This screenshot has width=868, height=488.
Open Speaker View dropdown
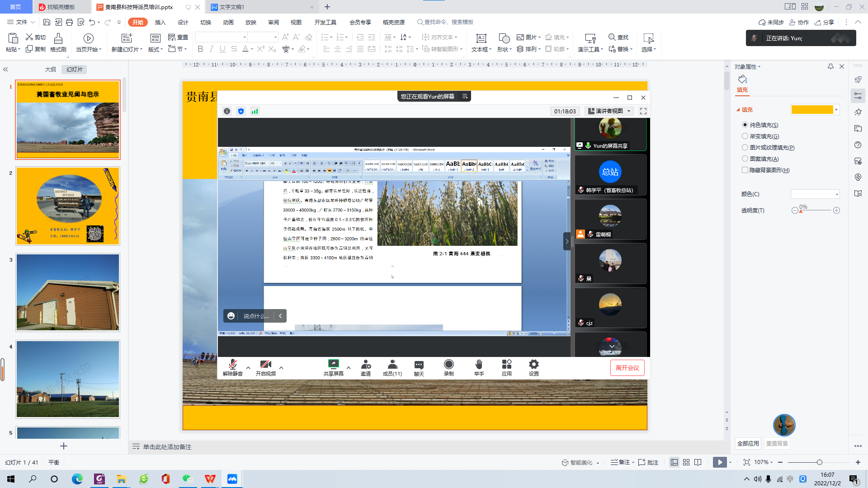coord(609,111)
